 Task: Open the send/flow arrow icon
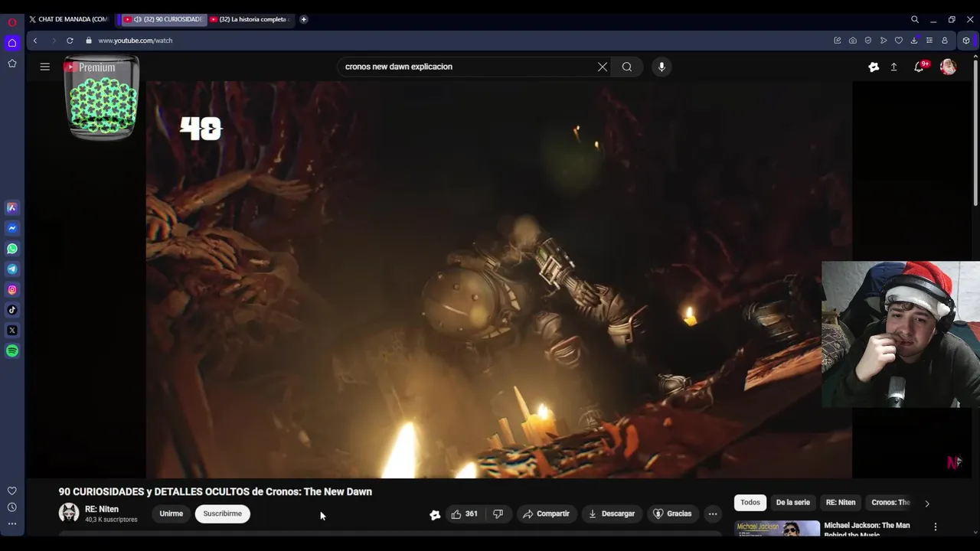(884, 41)
